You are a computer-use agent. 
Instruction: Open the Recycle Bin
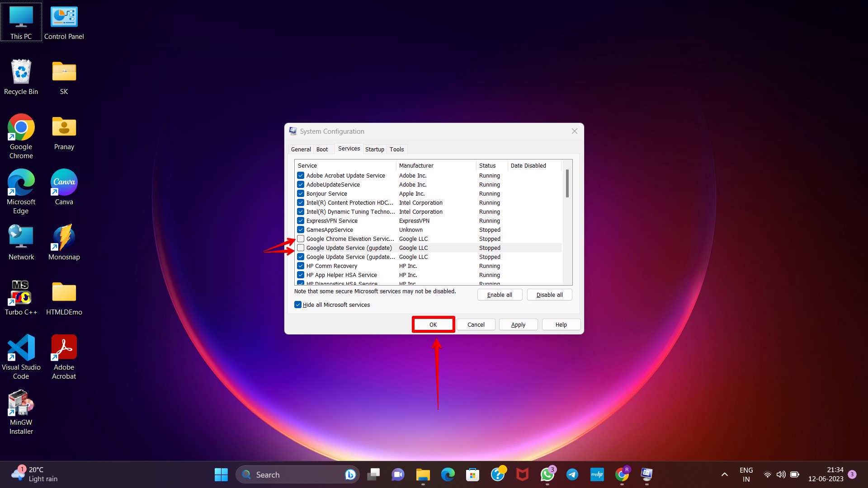(21, 77)
